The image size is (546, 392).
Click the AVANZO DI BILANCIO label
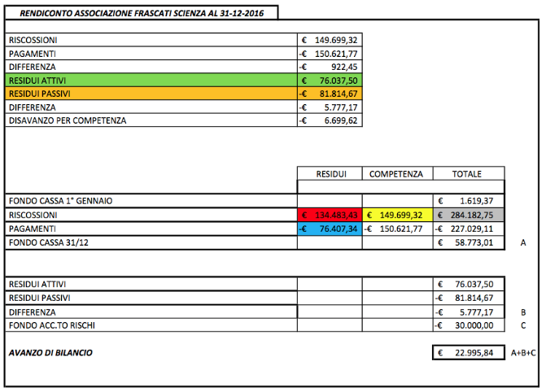pyautogui.click(x=50, y=353)
